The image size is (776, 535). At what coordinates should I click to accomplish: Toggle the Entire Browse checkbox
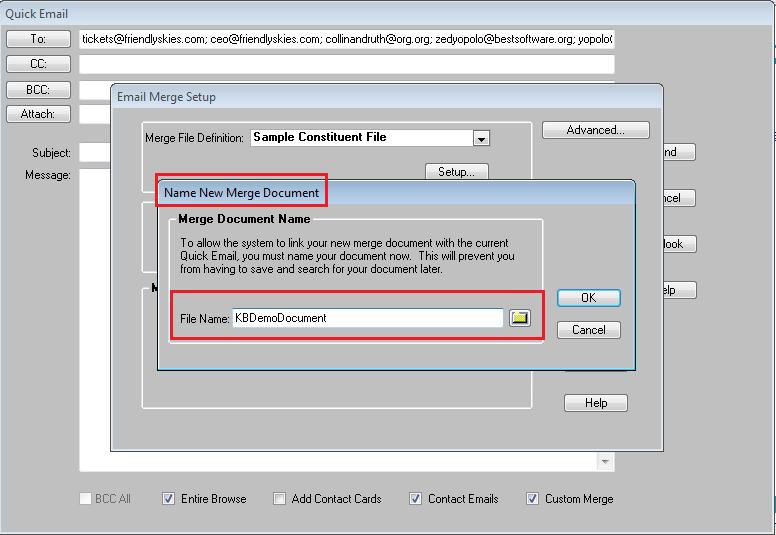pyautogui.click(x=168, y=498)
